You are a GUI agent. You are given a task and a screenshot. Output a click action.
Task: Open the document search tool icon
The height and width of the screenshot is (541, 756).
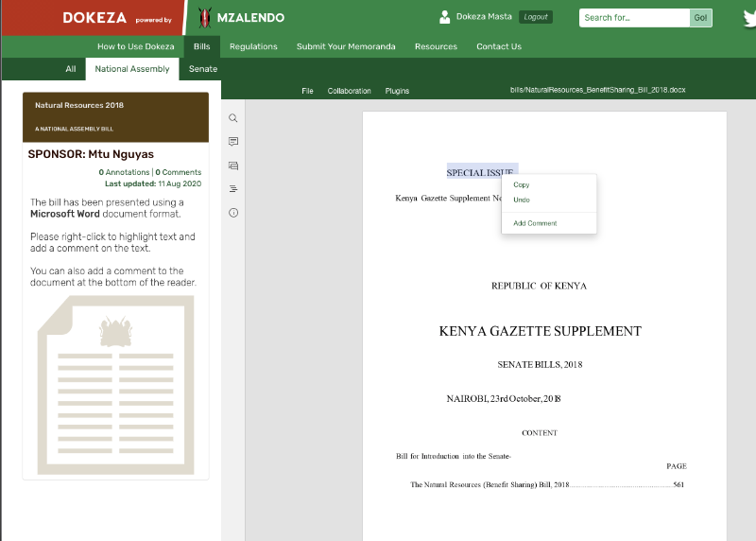point(233,118)
